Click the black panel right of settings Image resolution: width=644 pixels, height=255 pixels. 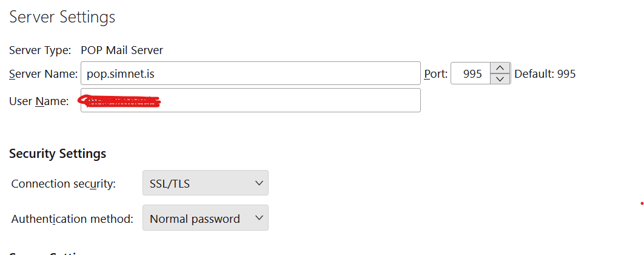point(617,121)
